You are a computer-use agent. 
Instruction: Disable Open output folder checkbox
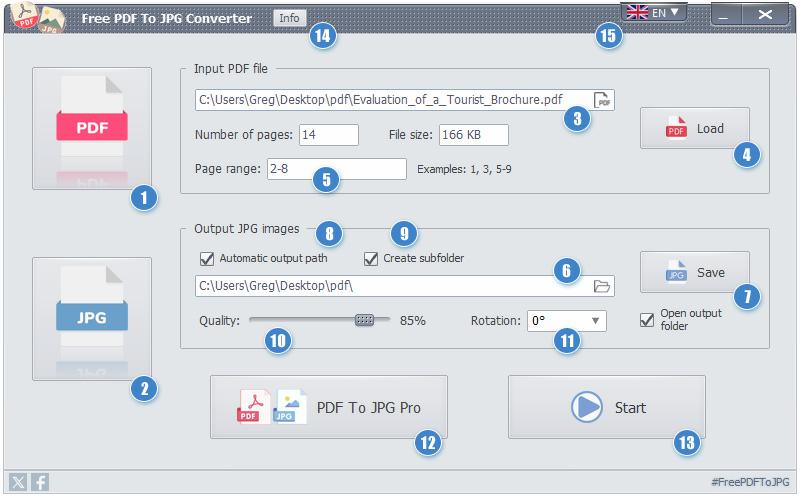click(647, 320)
